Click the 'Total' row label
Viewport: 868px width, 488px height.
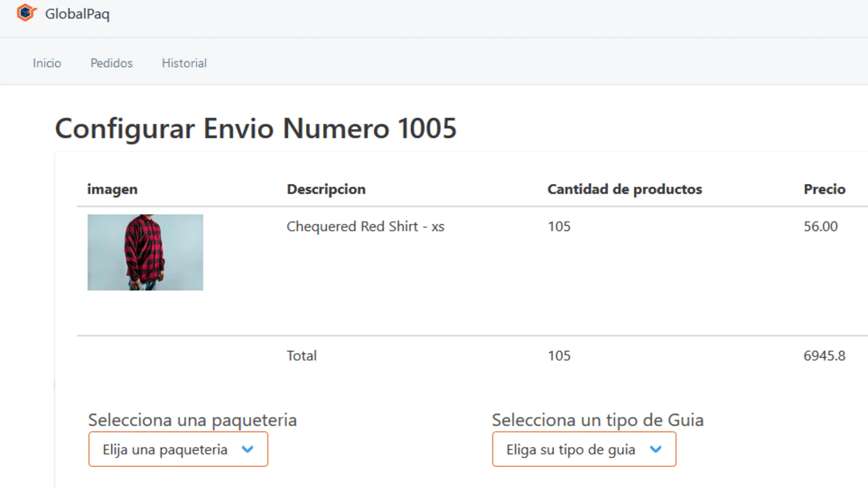coord(302,356)
